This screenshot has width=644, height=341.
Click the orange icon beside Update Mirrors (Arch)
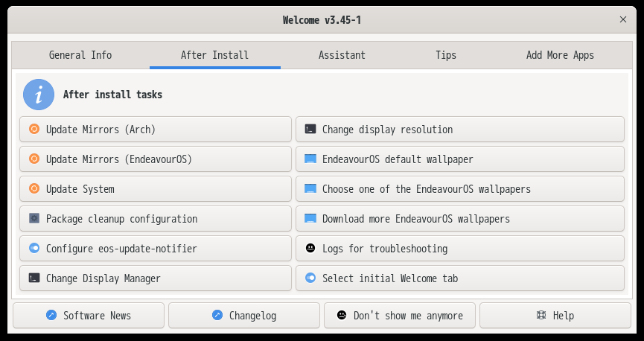click(34, 129)
